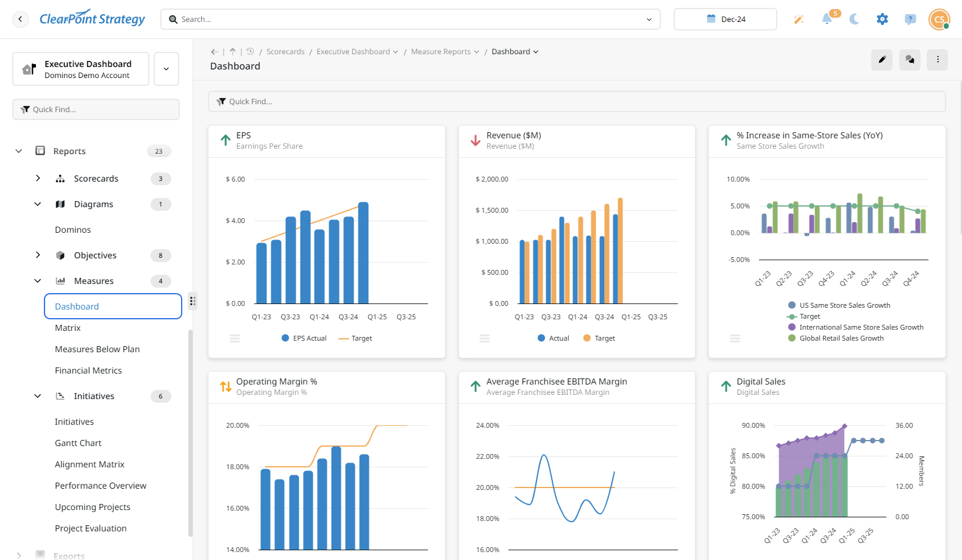Viewport: 962px width, 560px height.
Task: Click the Operating Margin orange status arrows
Action: (226, 387)
